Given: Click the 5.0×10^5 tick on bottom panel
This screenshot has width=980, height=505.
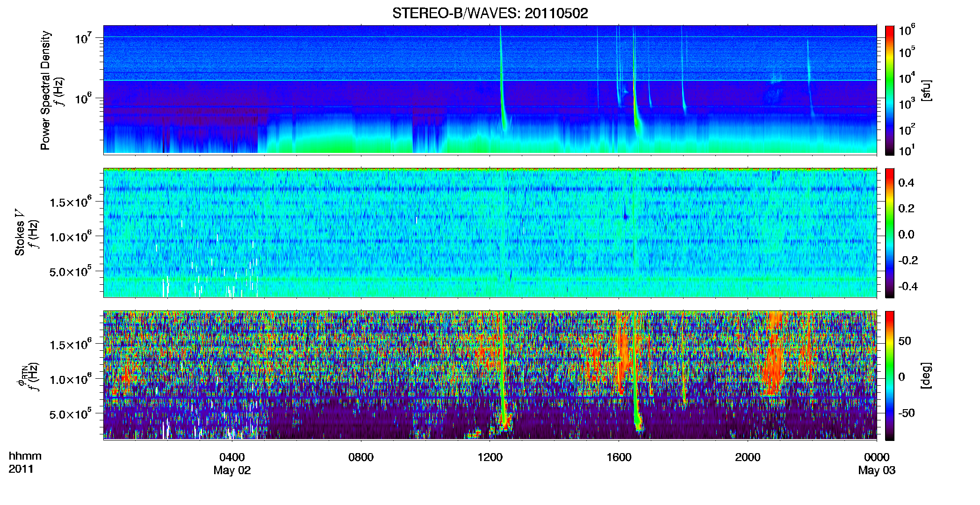Looking at the screenshot, I should (x=71, y=414).
